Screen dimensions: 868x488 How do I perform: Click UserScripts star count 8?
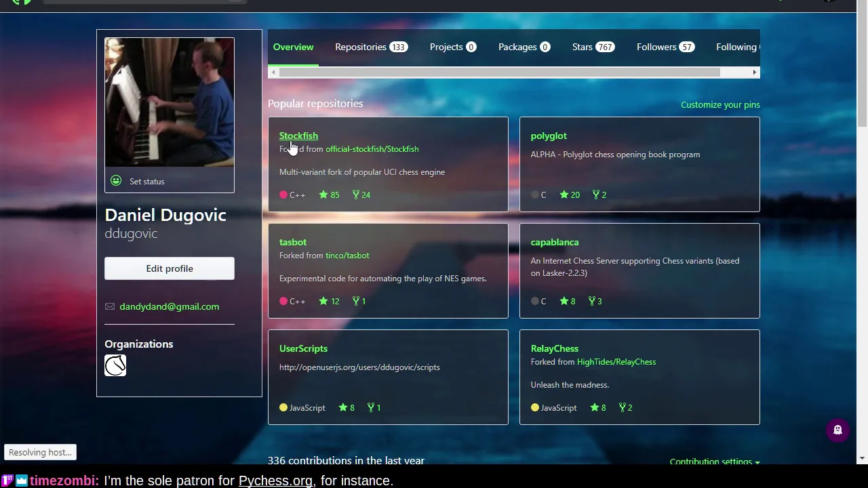[x=347, y=407]
